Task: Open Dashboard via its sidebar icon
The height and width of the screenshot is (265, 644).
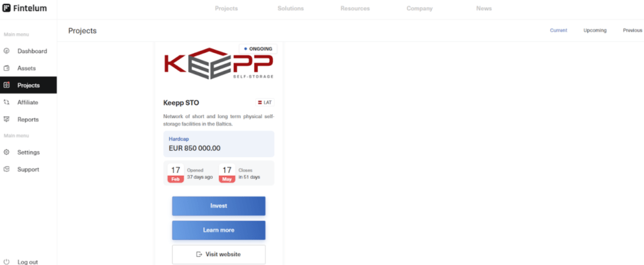Action: 6,51
